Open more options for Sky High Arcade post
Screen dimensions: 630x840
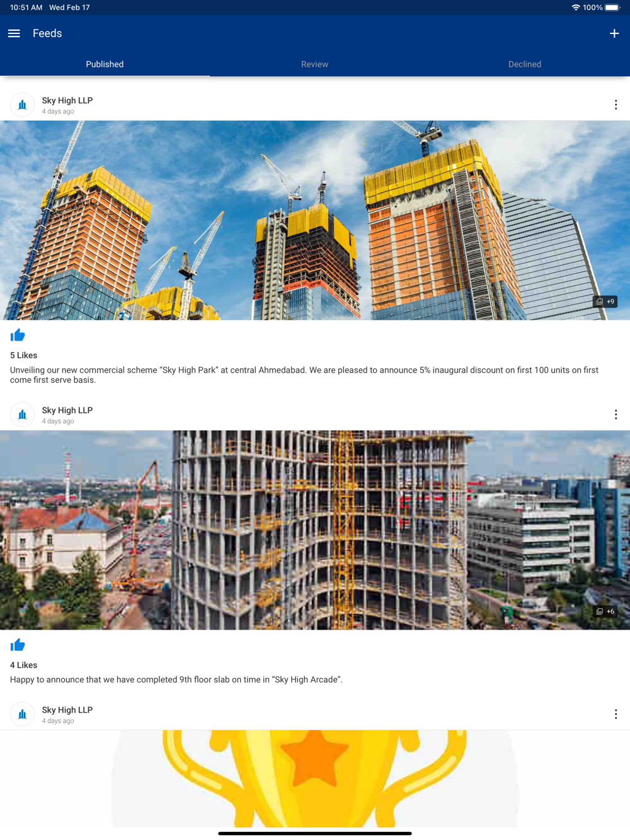click(x=616, y=414)
